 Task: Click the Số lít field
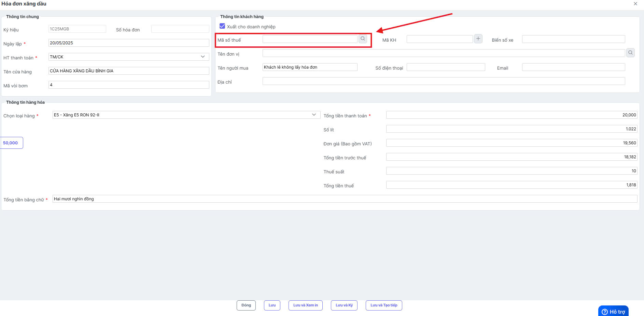[512, 129]
